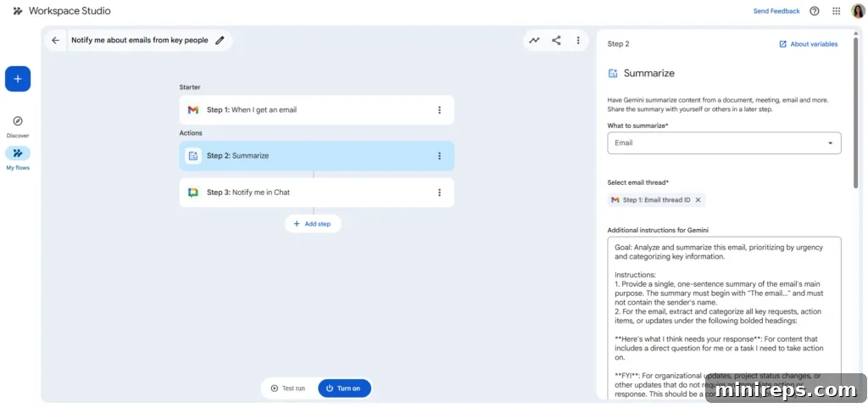Open the account profile avatar

[x=858, y=11]
